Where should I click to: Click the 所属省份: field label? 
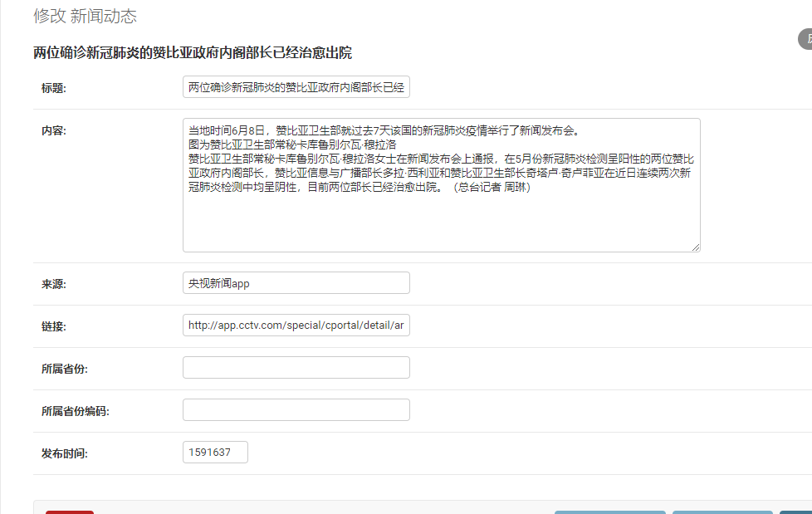coord(65,369)
